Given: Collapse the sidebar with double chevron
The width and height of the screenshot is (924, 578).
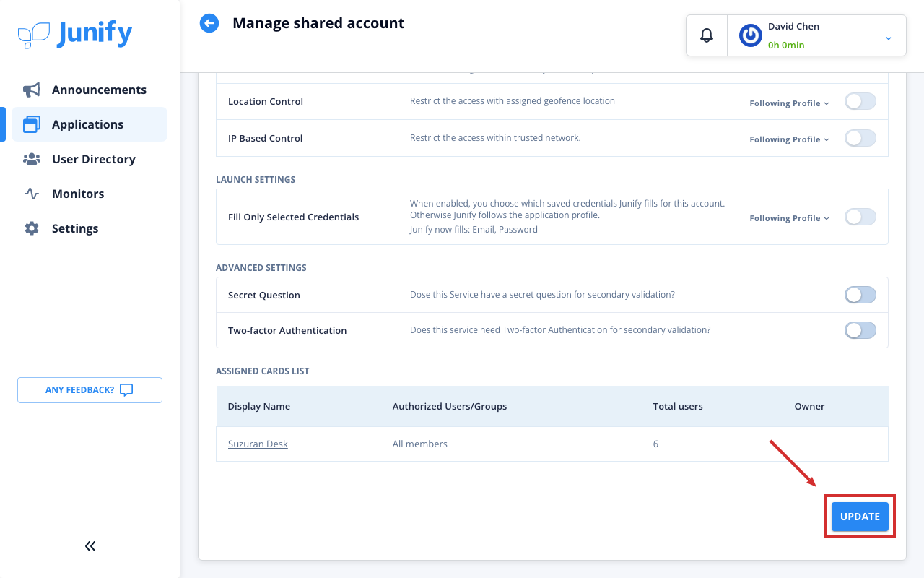Looking at the screenshot, I should click(x=90, y=546).
